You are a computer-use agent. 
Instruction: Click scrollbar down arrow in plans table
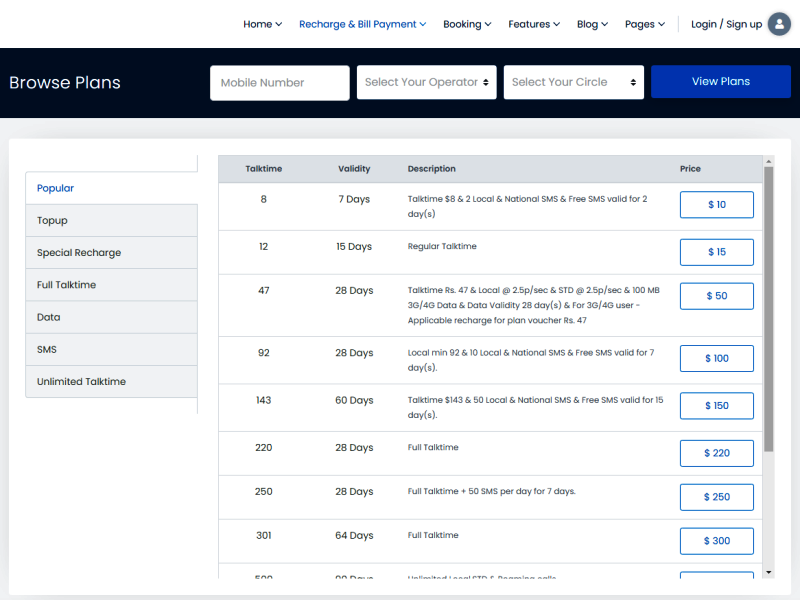tap(768, 572)
